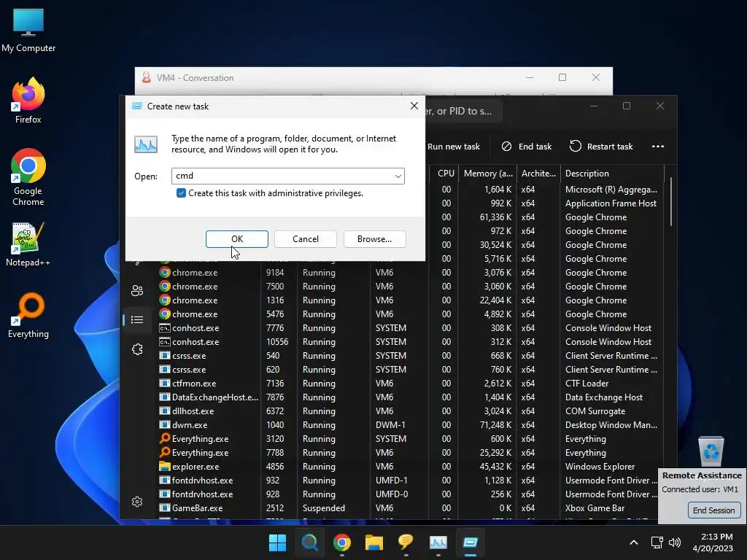
Task: Close the Create new task dialog
Action: click(x=414, y=106)
